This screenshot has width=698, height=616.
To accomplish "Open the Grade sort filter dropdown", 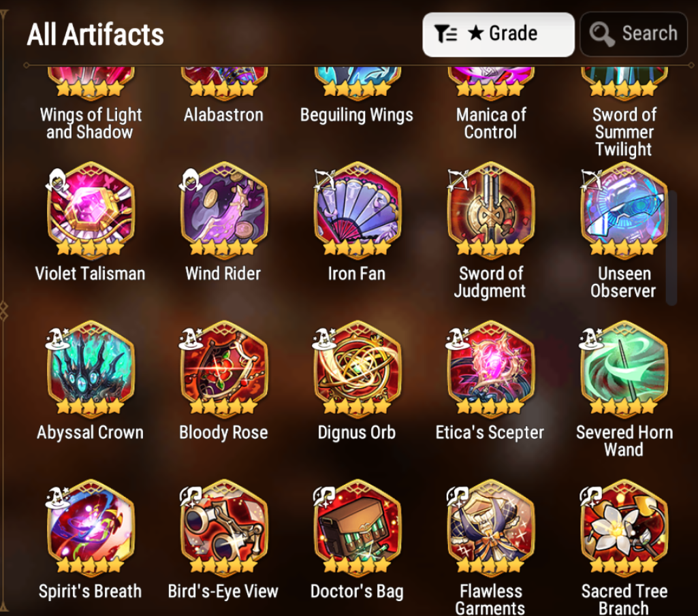I will (498, 34).
